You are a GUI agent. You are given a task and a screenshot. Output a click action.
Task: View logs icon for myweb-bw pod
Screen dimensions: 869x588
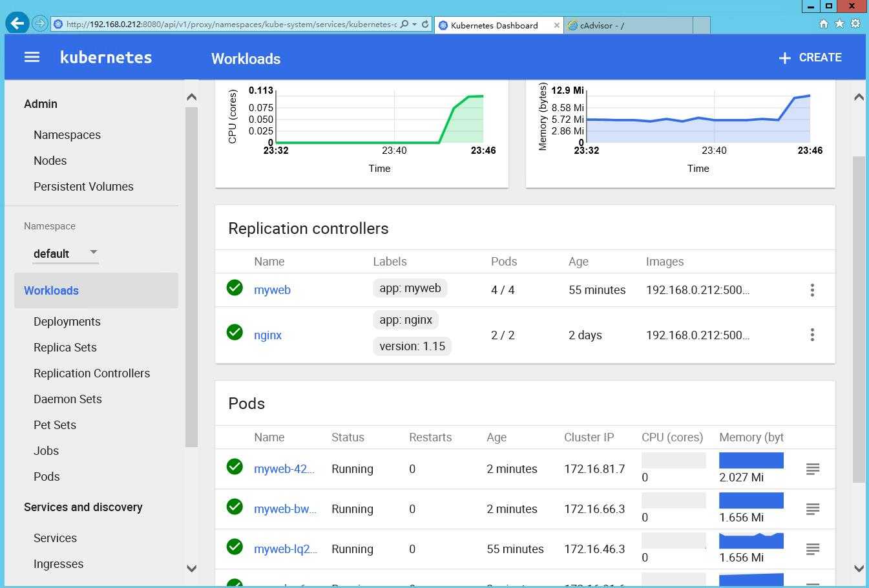click(813, 509)
